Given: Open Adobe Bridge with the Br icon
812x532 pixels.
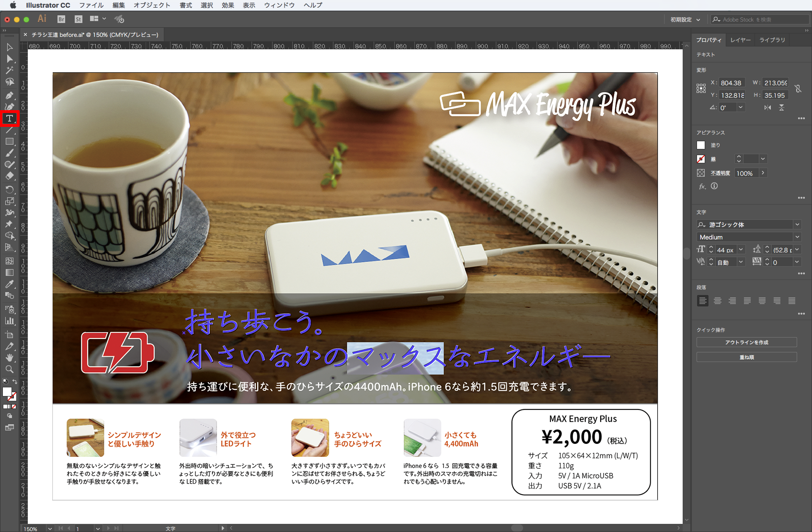Looking at the screenshot, I should point(61,19).
